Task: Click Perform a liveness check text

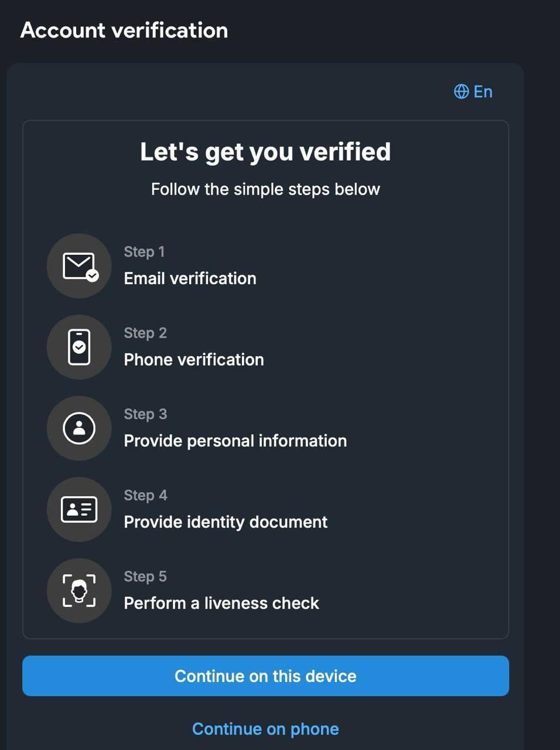Action: (221, 603)
